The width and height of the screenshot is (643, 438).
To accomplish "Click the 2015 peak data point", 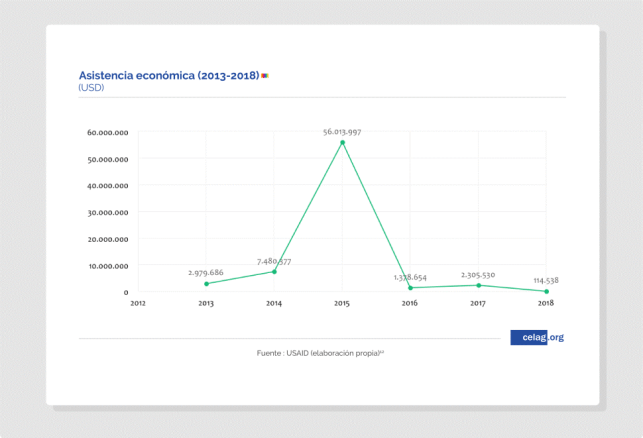I will 342,142.
